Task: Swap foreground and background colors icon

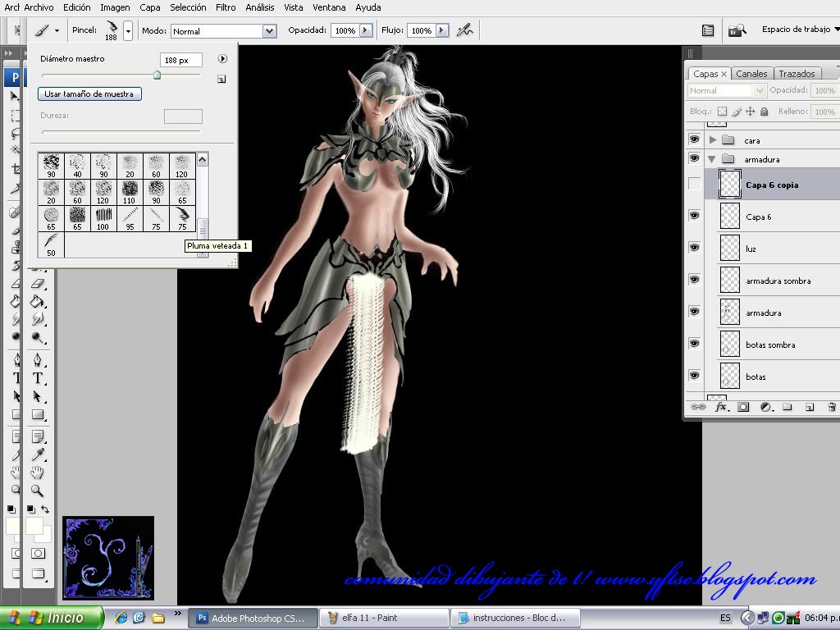Action: pyautogui.click(x=45, y=509)
